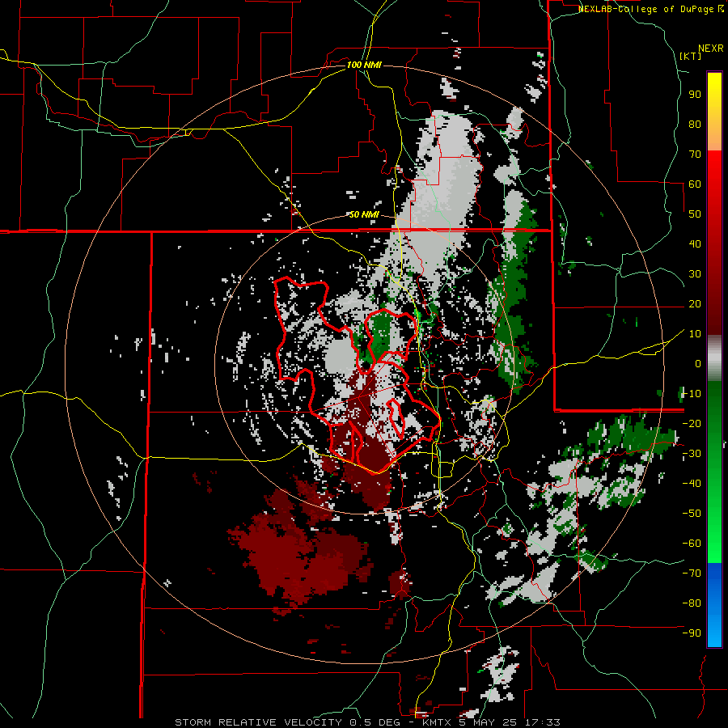728x728 pixels.
Task: Click the 10 value on the velocity scale
Action: coord(695,334)
